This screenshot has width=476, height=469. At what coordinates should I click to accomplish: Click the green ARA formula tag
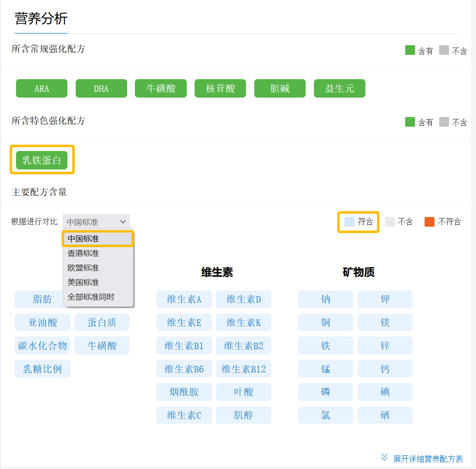[42, 89]
